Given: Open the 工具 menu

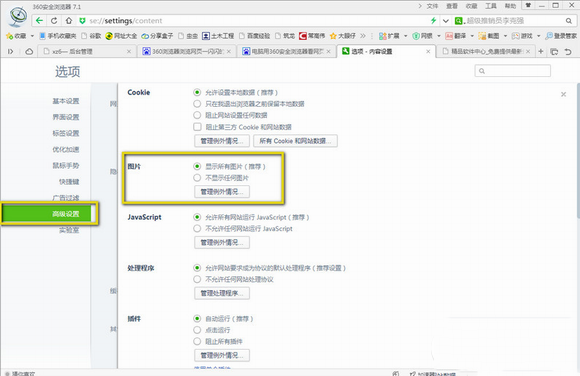Looking at the screenshot, I should (x=491, y=6).
